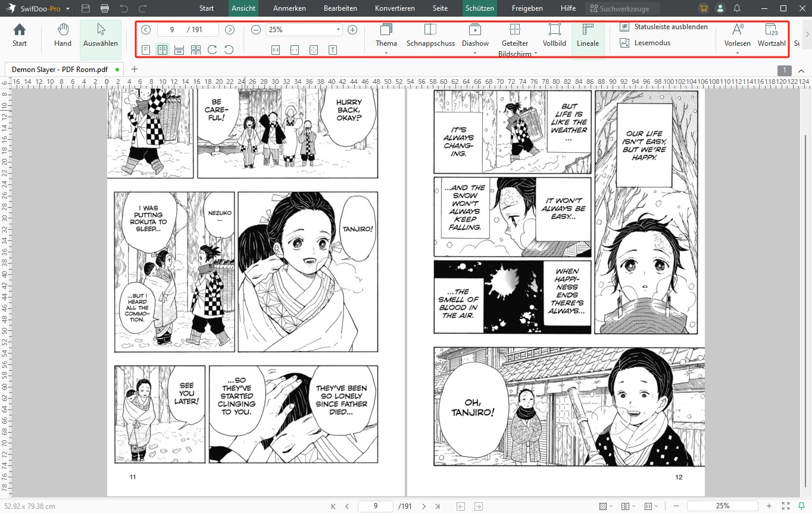Go to previous page in status bar
This screenshot has width=812, height=513.
tap(346, 506)
